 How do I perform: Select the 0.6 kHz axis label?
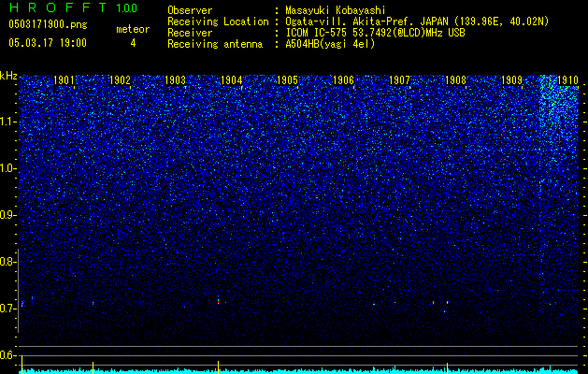(x=7, y=355)
